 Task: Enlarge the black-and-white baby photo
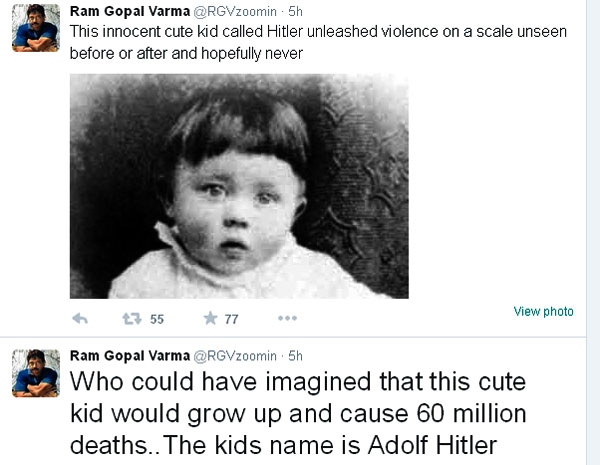[x=238, y=186]
